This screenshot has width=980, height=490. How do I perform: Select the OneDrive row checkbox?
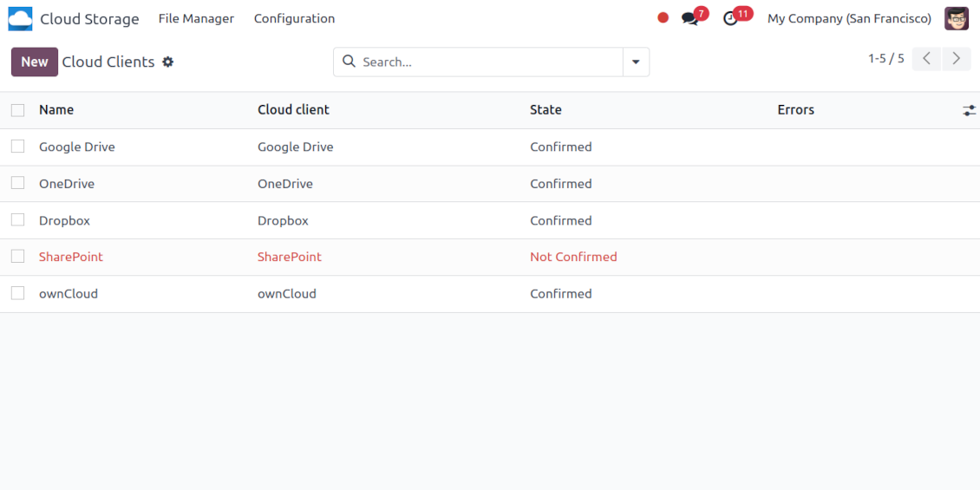pyautogui.click(x=18, y=183)
